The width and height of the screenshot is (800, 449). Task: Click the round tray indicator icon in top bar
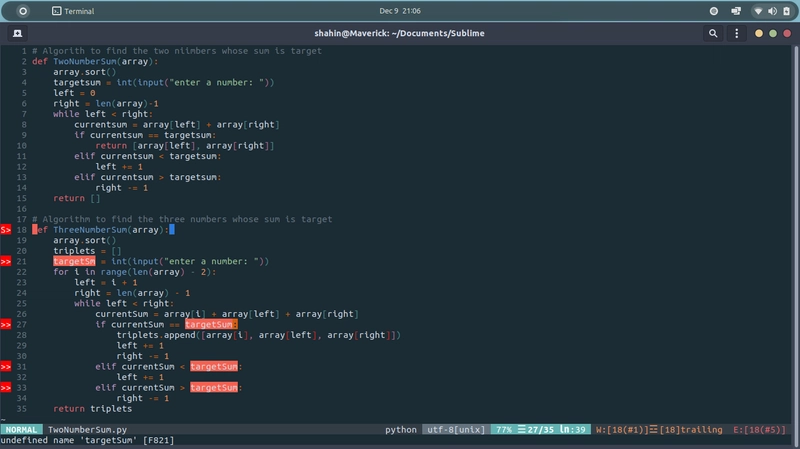click(x=713, y=11)
